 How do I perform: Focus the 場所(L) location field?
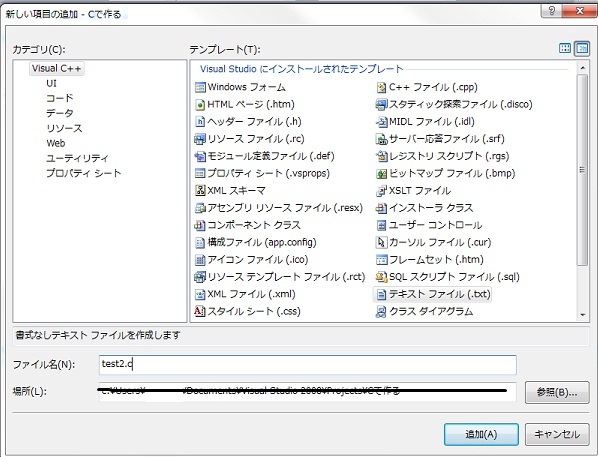point(308,392)
